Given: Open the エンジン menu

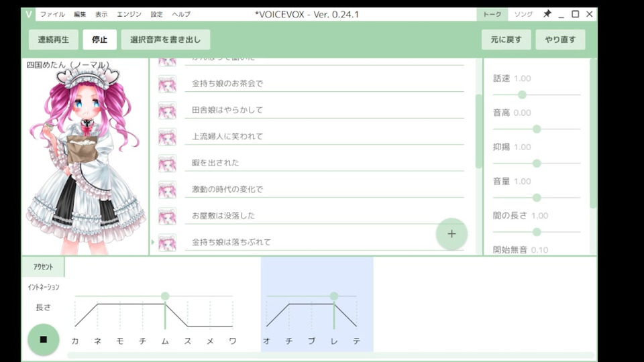Looking at the screenshot, I should pyautogui.click(x=129, y=14).
